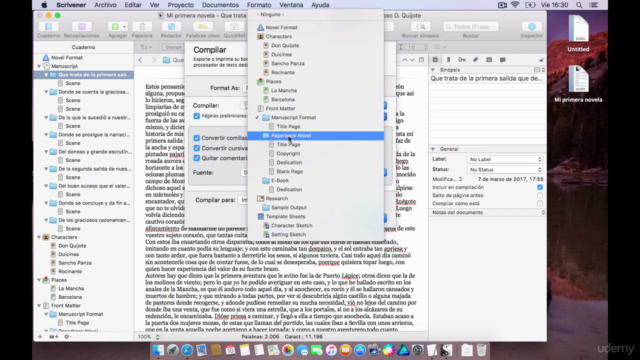Click the editor split view icon
Screen dimensions: 640x360
(421, 60)
